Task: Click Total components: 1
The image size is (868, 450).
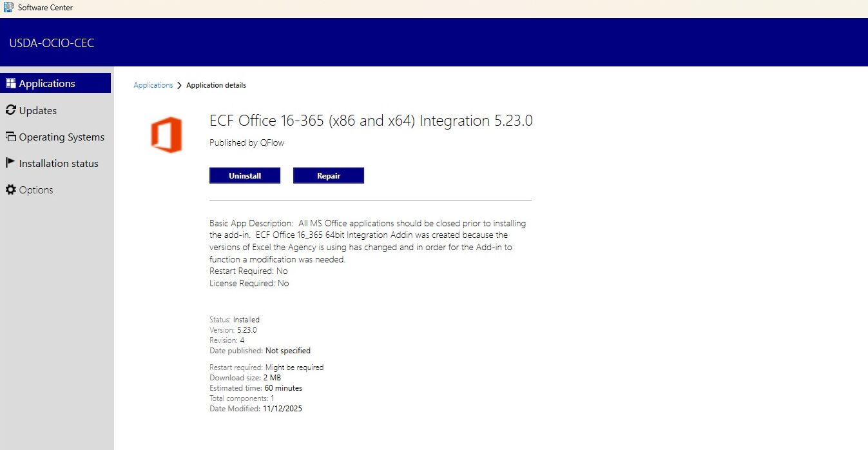Action: [242, 398]
